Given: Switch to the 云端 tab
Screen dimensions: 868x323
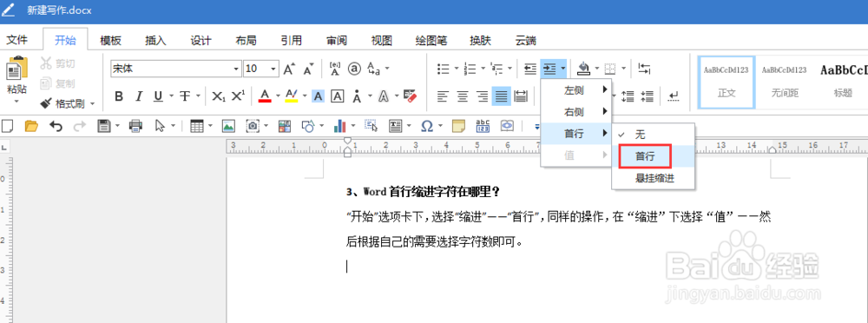Looking at the screenshot, I should pos(525,41).
